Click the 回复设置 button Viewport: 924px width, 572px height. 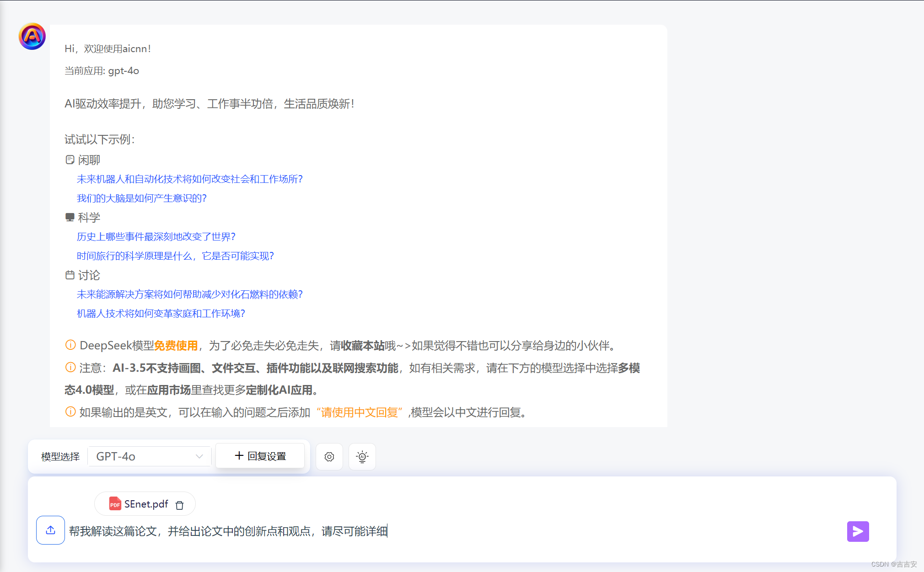click(259, 455)
